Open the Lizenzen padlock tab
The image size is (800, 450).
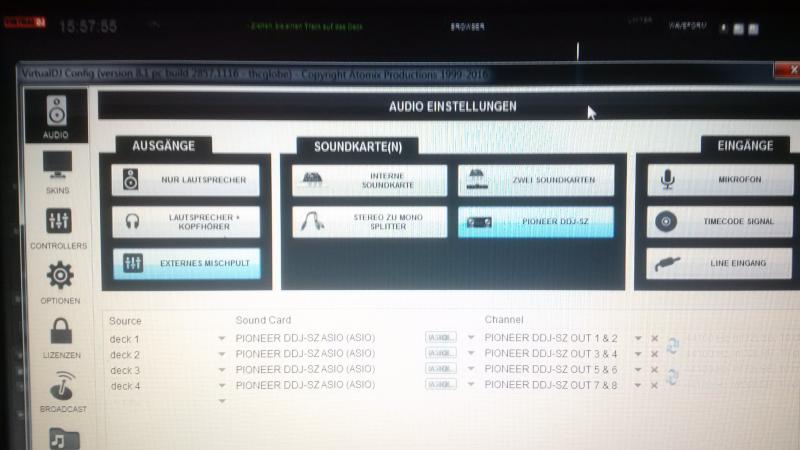pos(61,338)
